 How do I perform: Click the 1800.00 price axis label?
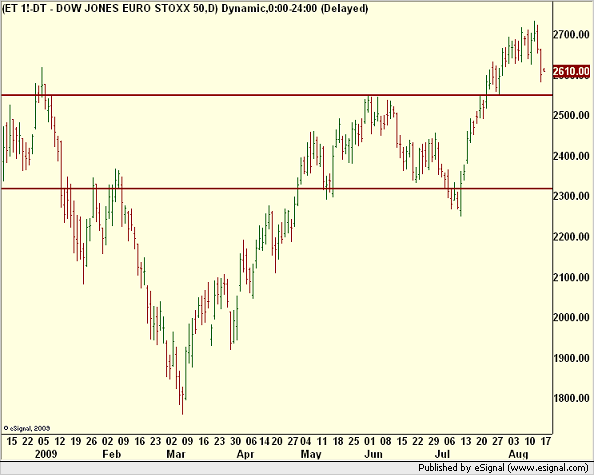point(571,398)
